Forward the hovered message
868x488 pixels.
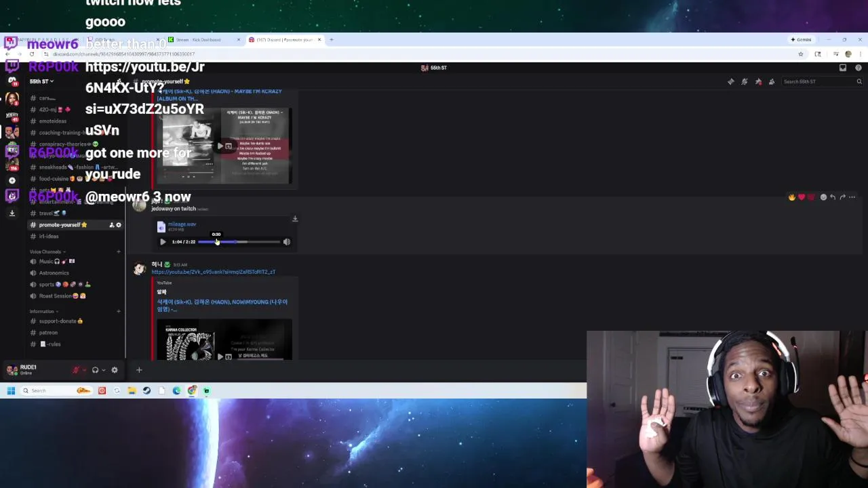pos(842,197)
